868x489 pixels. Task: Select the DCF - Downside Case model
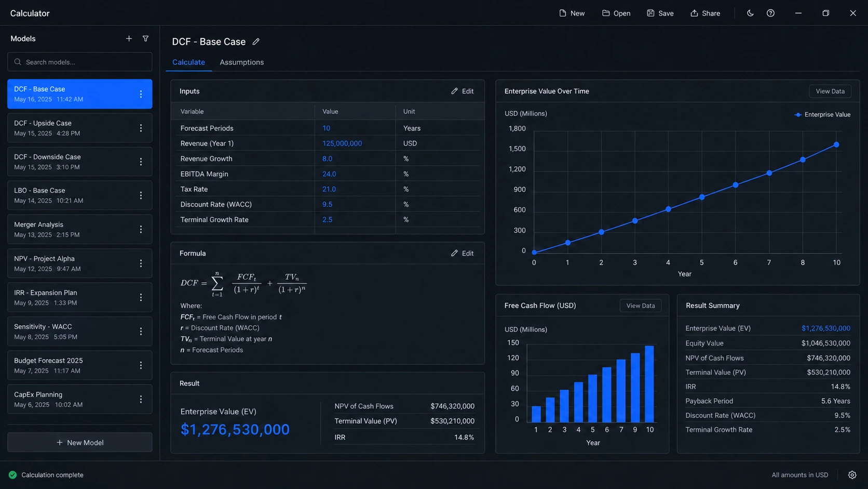(x=80, y=162)
